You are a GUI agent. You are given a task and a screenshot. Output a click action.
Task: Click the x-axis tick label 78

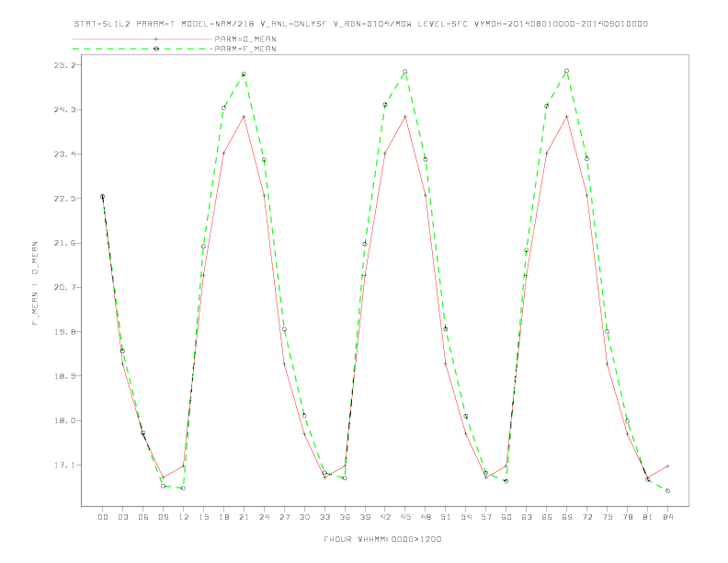click(627, 517)
